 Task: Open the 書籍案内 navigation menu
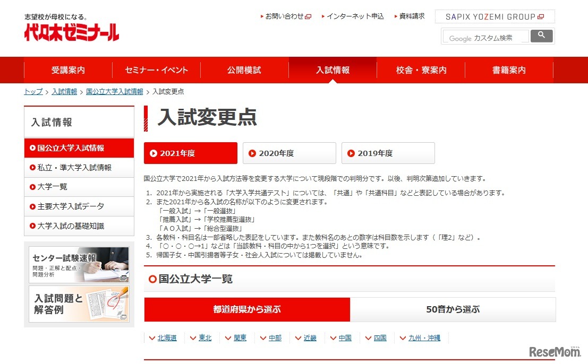tap(509, 70)
